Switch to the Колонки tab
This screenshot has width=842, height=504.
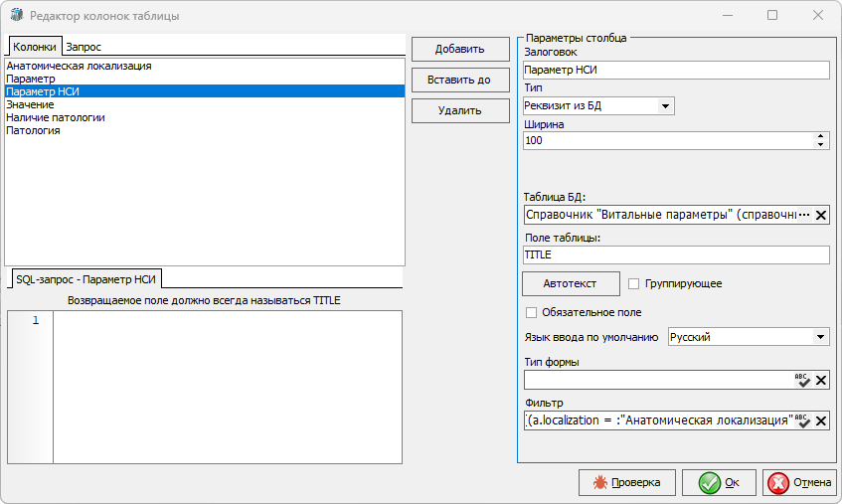click(35, 47)
